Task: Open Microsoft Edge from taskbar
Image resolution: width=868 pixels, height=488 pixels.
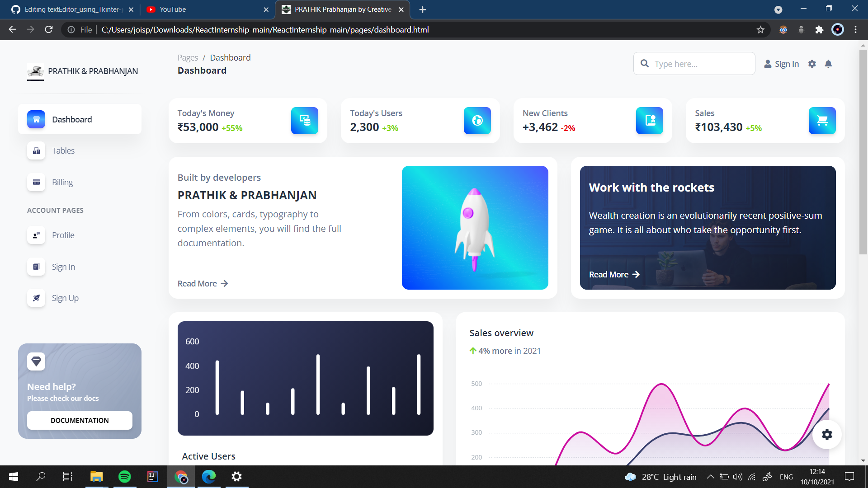Action: (x=209, y=477)
